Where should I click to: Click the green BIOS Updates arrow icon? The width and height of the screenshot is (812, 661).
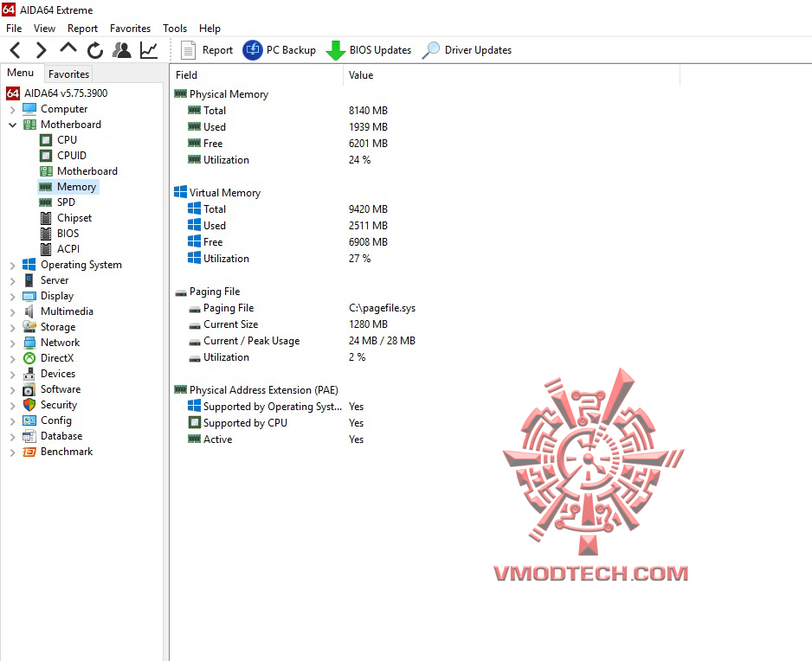click(336, 50)
